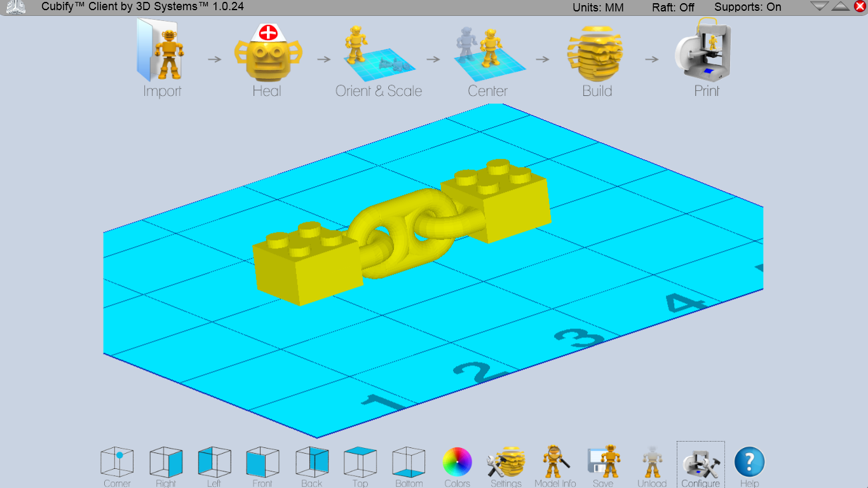Open the Help question mark
The image size is (868, 488).
click(x=749, y=462)
